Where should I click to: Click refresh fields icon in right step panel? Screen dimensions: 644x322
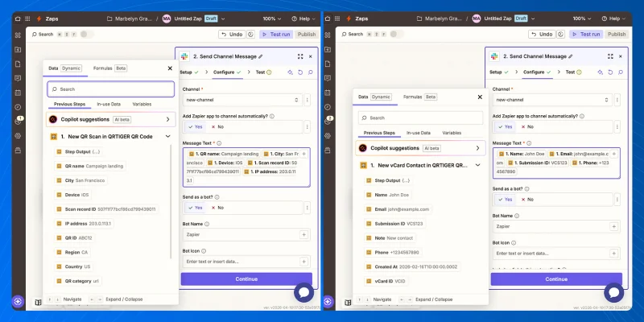(610, 72)
